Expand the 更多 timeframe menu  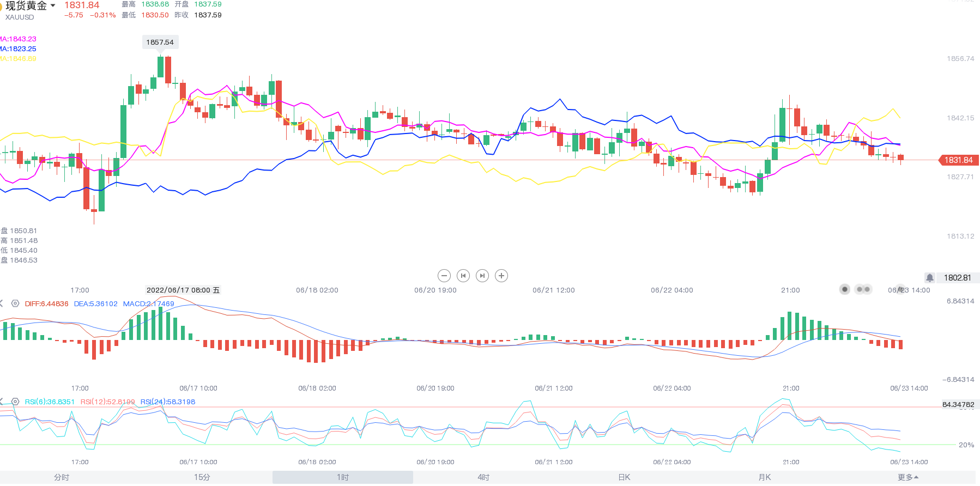click(908, 477)
